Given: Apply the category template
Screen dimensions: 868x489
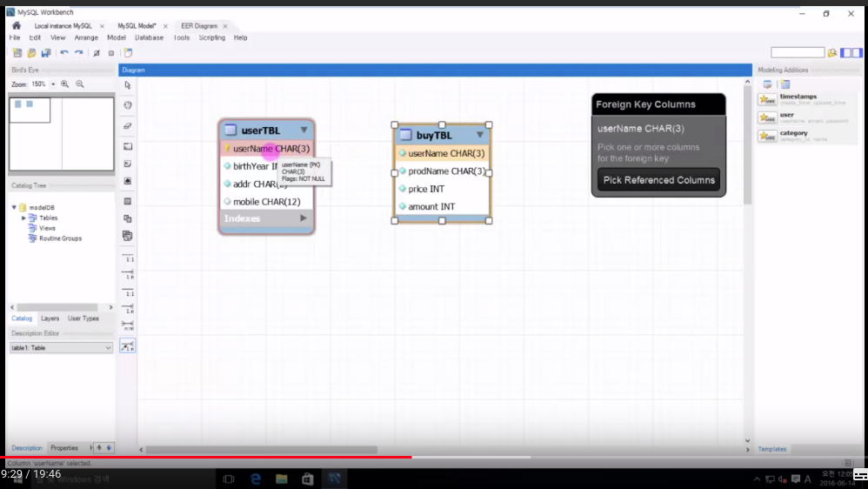Looking at the screenshot, I should [x=808, y=136].
